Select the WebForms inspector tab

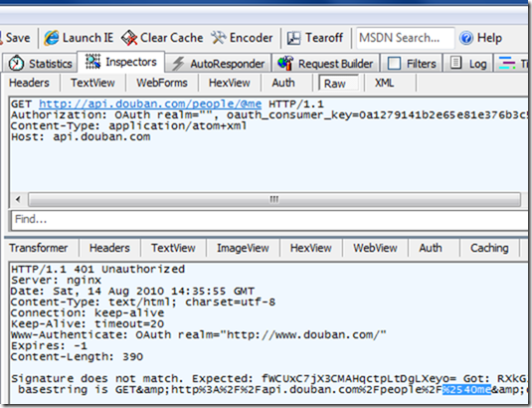pyautogui.click(x=162, y=83)
